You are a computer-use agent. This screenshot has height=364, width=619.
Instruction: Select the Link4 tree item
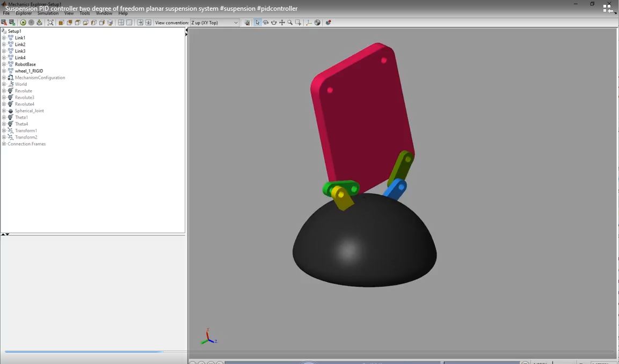click(20, 57)
